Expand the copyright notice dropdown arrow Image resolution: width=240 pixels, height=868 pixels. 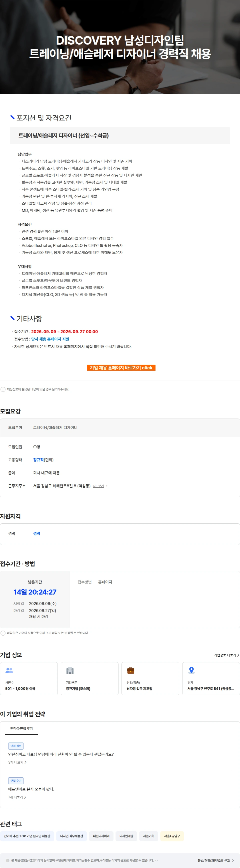(x=156, y=860)
